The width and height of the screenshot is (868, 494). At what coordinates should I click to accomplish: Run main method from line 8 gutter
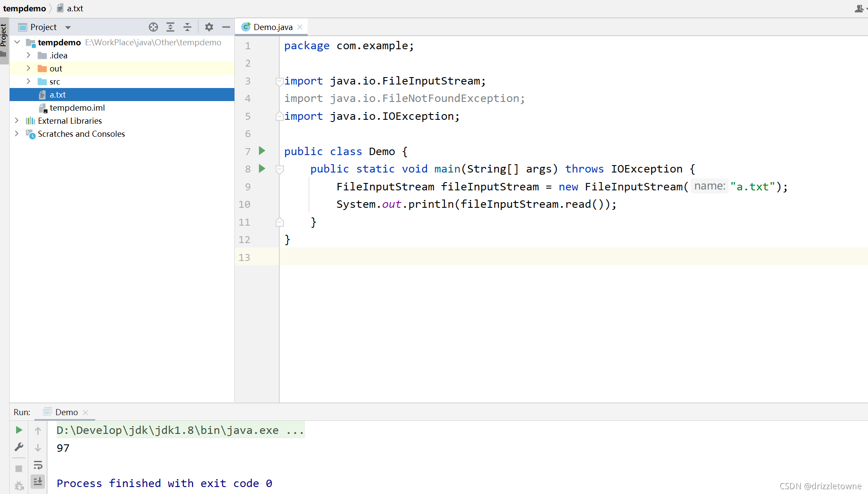click(x=262, y=169)
